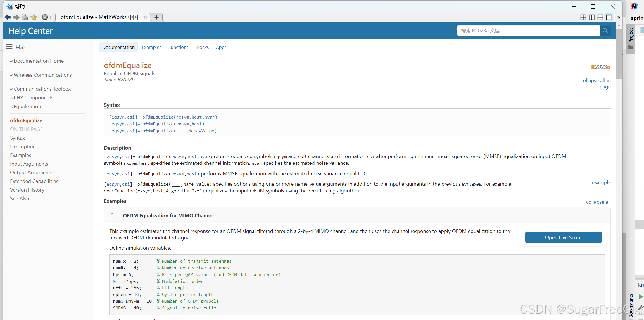Click the favorites star icon
This screenshot has width=644, height=320.
click(x=34, y=17)
